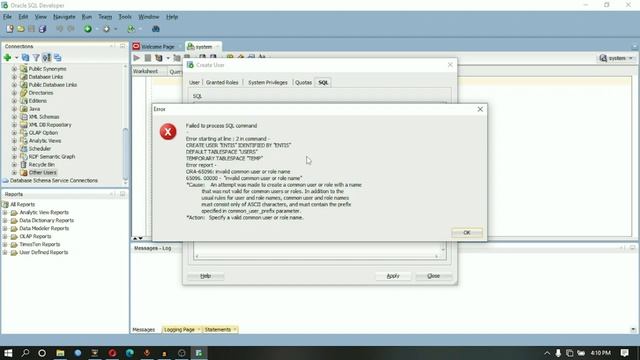The width and height of the screenshot is (640, 360).
Task: Switch to Quotas tab in Create User
Action: [303, 82]
